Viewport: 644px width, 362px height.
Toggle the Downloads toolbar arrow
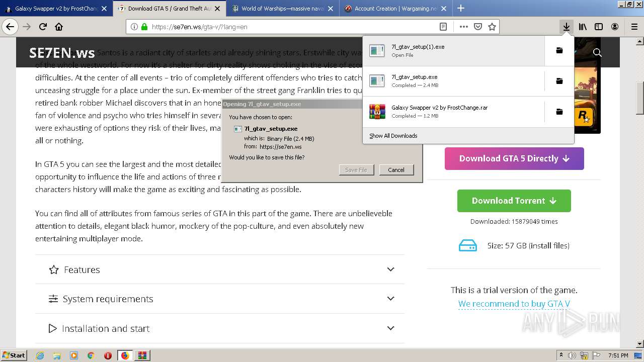pyautogui.click(x=567, y=27)
